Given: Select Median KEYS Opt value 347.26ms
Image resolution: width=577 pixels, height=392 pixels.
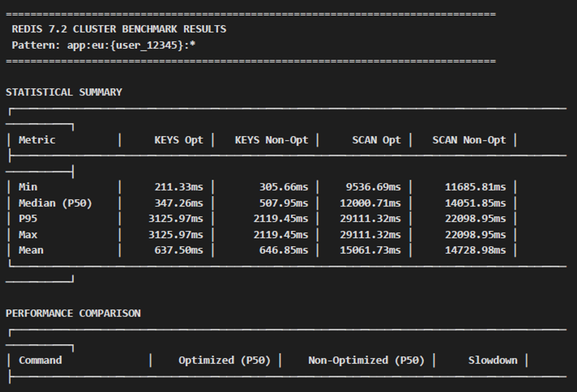Looking at the screenshot, I should (x=179, y=204).
